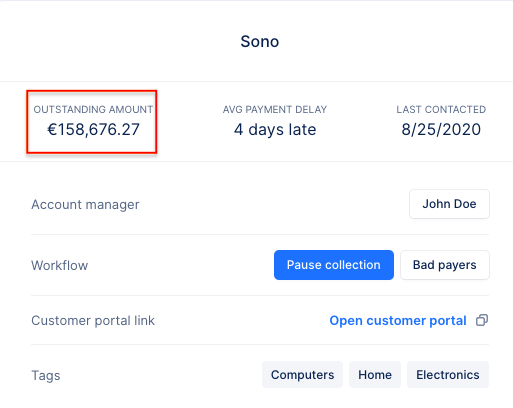Click the Customer portal link label
This screenshot has width=513, height=408.
tap(93, 321)
